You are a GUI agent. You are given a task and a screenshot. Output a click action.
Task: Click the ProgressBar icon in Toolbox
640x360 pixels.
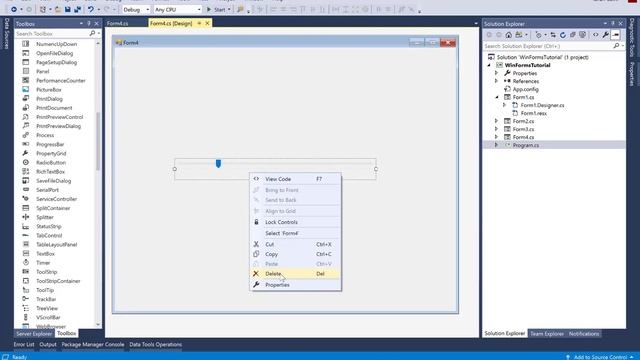[x=26, y=144]
